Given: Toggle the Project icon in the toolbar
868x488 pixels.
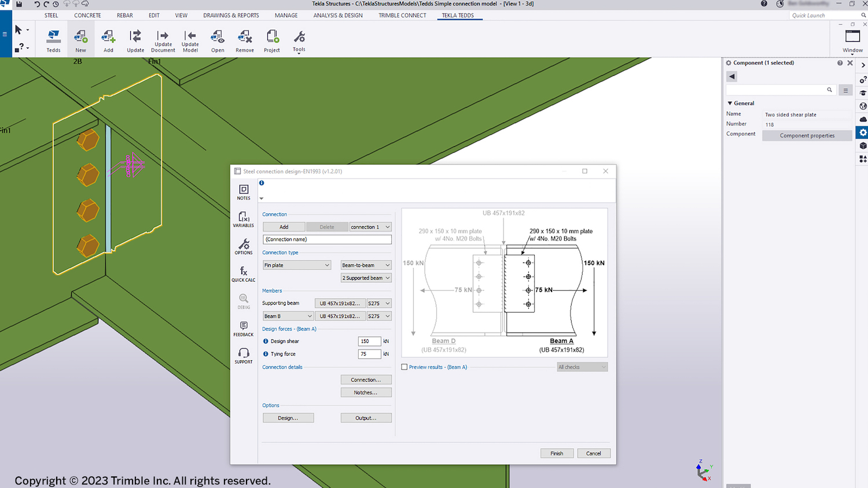Looking at the screenshot, I should 271,39.
